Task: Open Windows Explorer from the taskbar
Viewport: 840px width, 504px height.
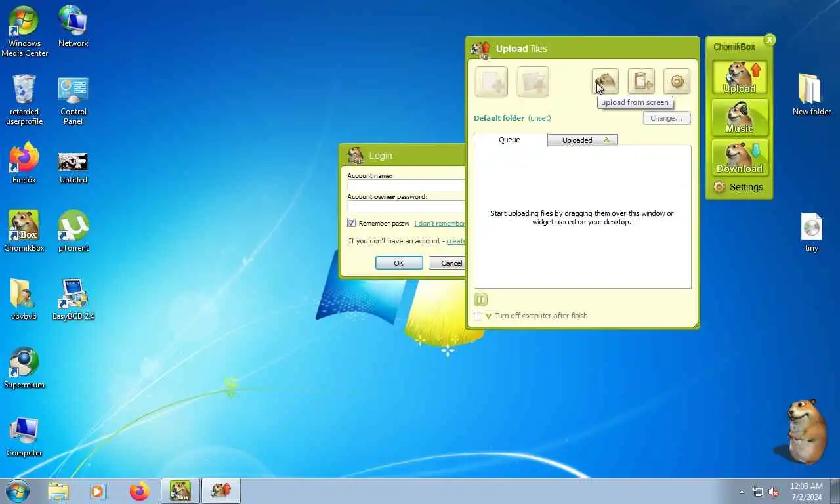Action: click(58, 491)
